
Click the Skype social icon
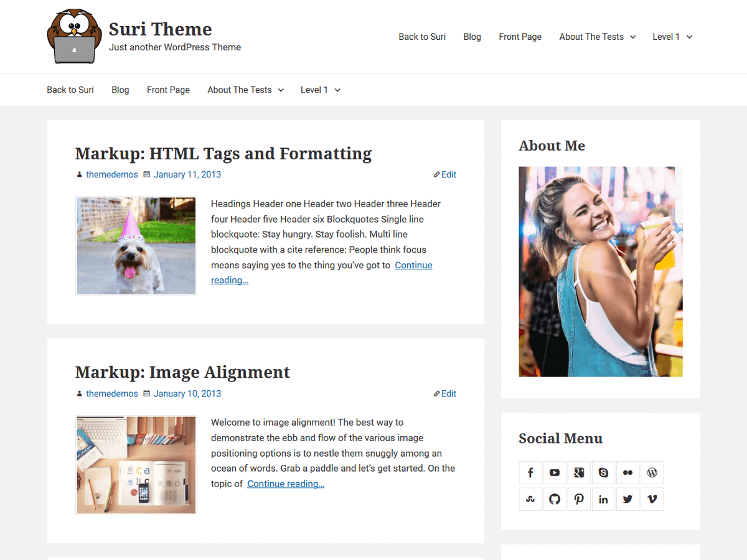603,472
